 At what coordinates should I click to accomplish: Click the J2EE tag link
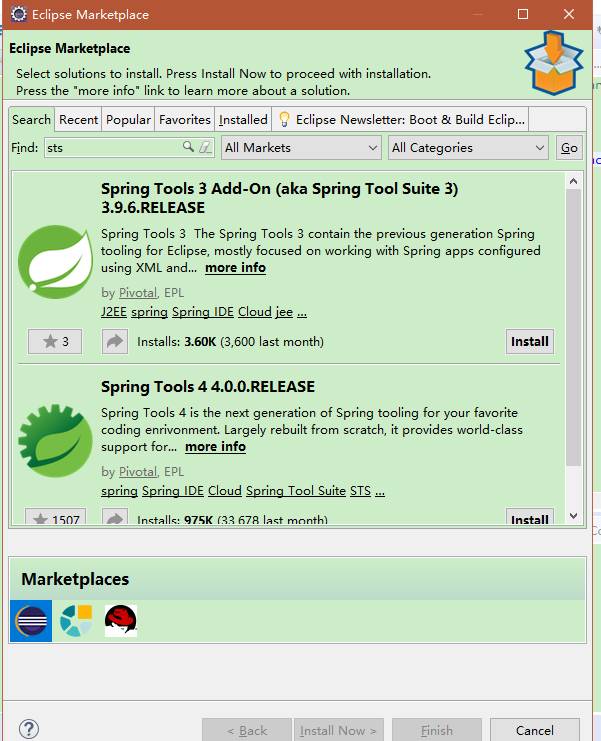(114, 312)
